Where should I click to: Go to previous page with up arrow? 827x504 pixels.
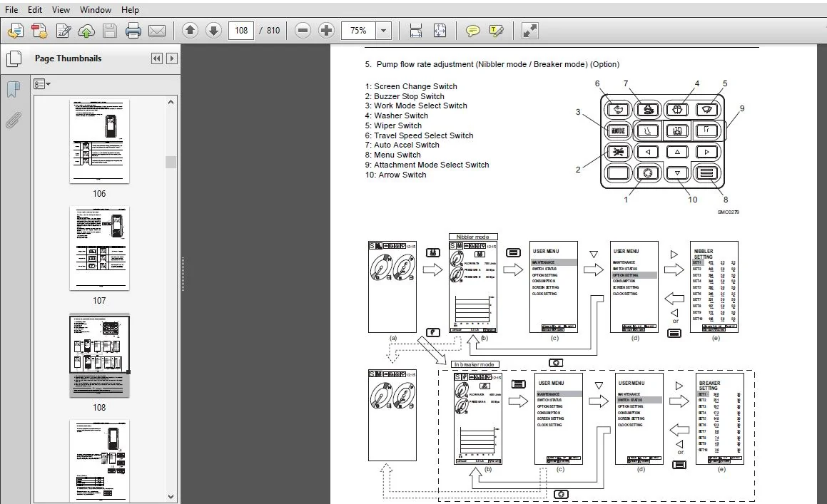190,31
